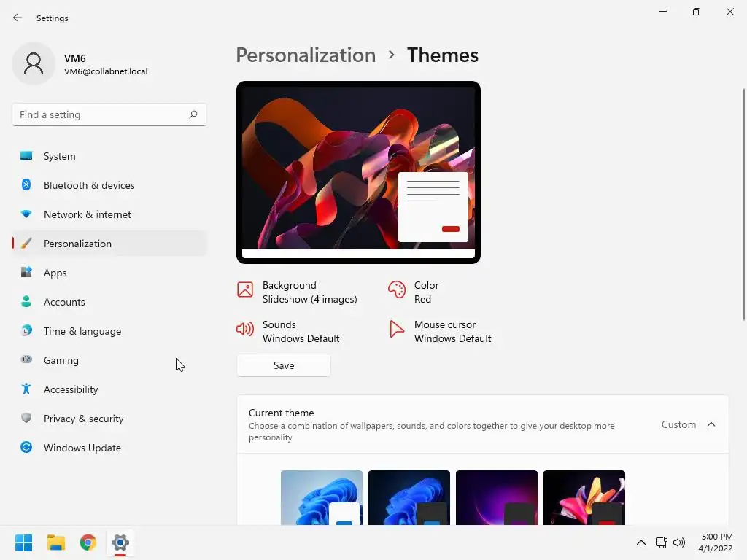Screen dimensions: 747x560
Task: Open Time & language settings
Action: (x=109, y=331)
